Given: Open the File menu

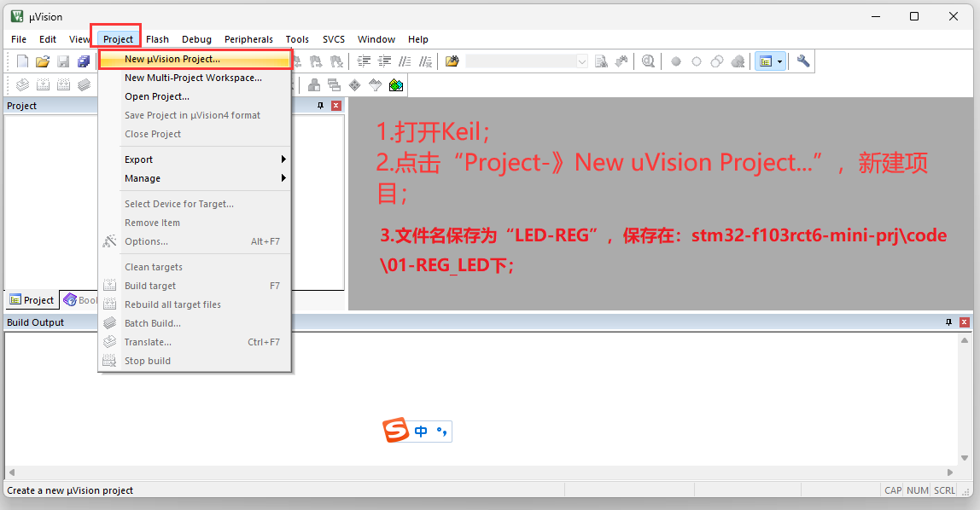Looking at the screenshot, I should click(x=19, y=39).
